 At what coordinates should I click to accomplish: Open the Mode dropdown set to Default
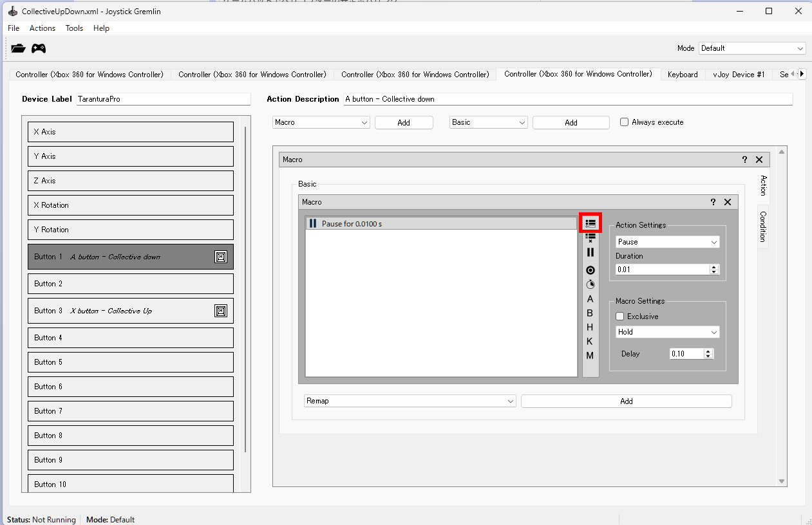[x=751, y=48]
